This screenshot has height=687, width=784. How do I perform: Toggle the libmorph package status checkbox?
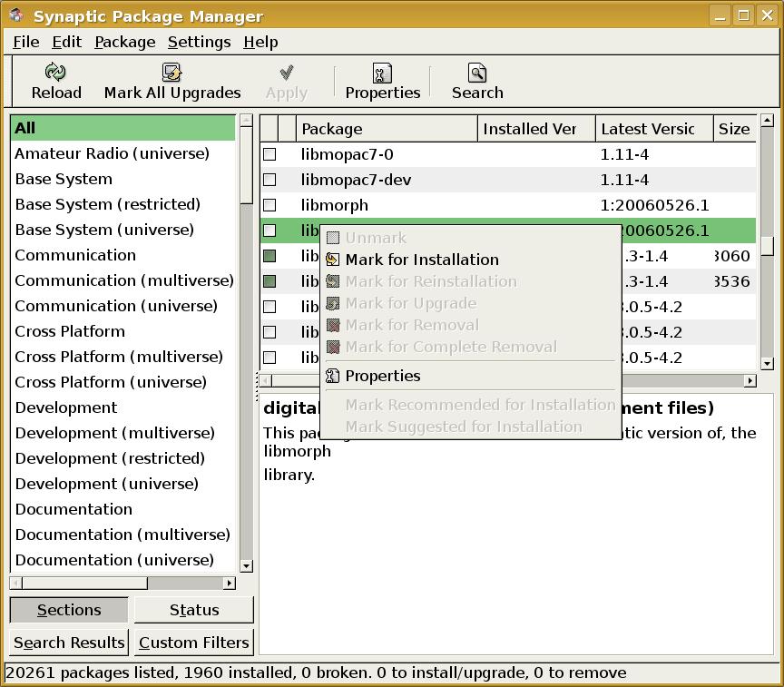click(269, 205)
